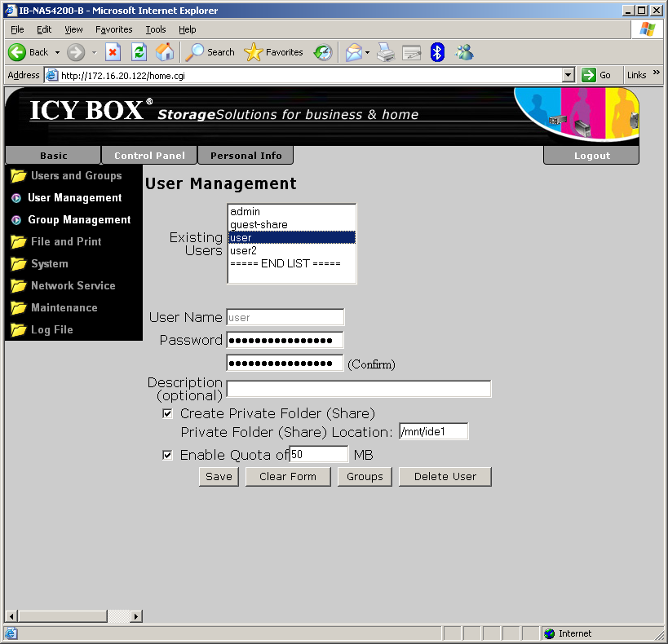Open Network Service folder icon
This screenshot has height=644, width=668.
coord(18,285)
